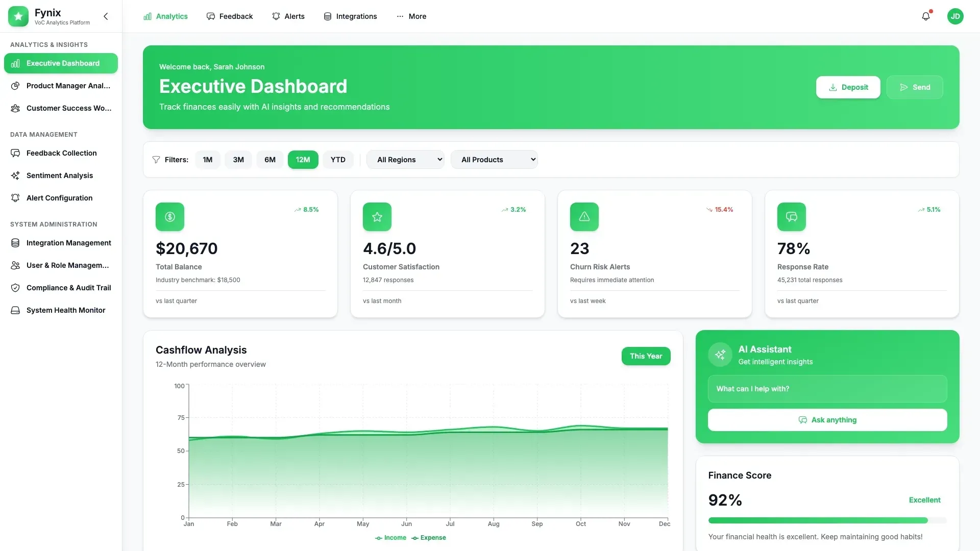The height and width of the screenshot is (551, 980).
Task: Select the 1M time range filter
Action: 207,160
